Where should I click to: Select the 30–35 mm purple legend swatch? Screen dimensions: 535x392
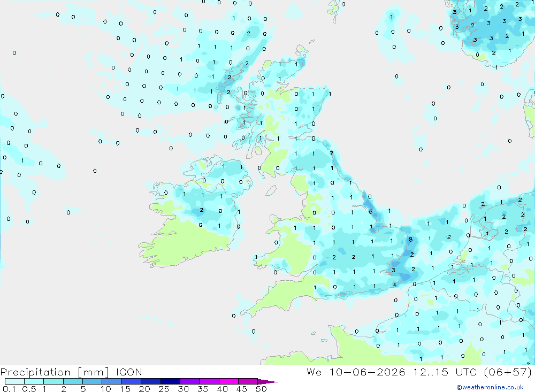(190, 381)
